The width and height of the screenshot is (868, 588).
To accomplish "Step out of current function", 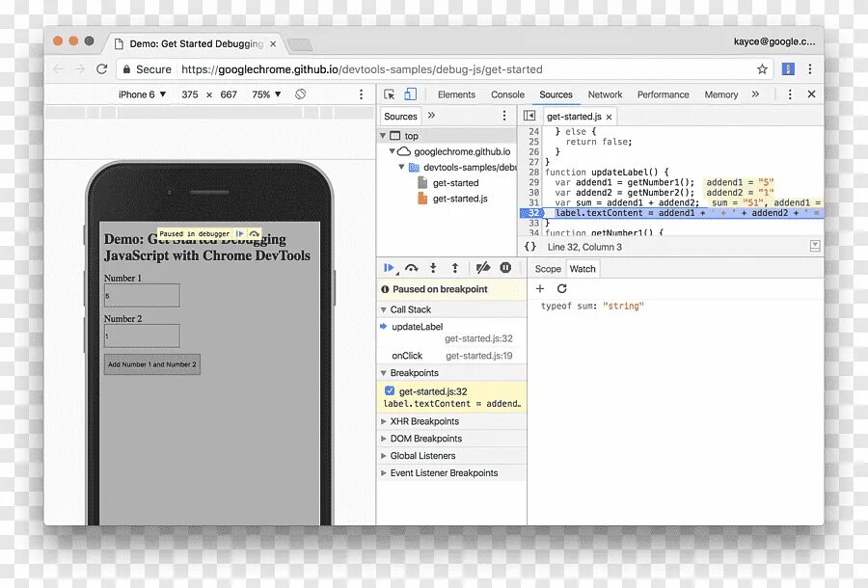I will [x=455, y=268].
